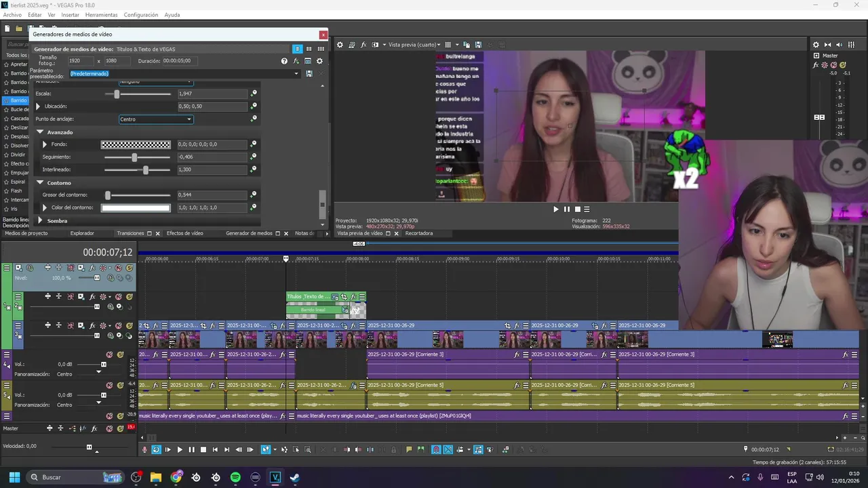The width and height of the screenshot is (868, 488).
Task: Open the Herramientas menu
Action: point(101,15)
